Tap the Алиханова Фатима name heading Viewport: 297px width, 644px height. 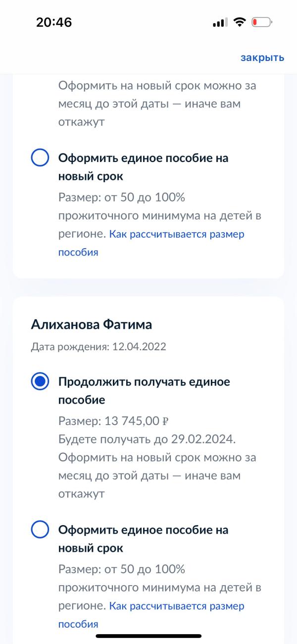91,324
